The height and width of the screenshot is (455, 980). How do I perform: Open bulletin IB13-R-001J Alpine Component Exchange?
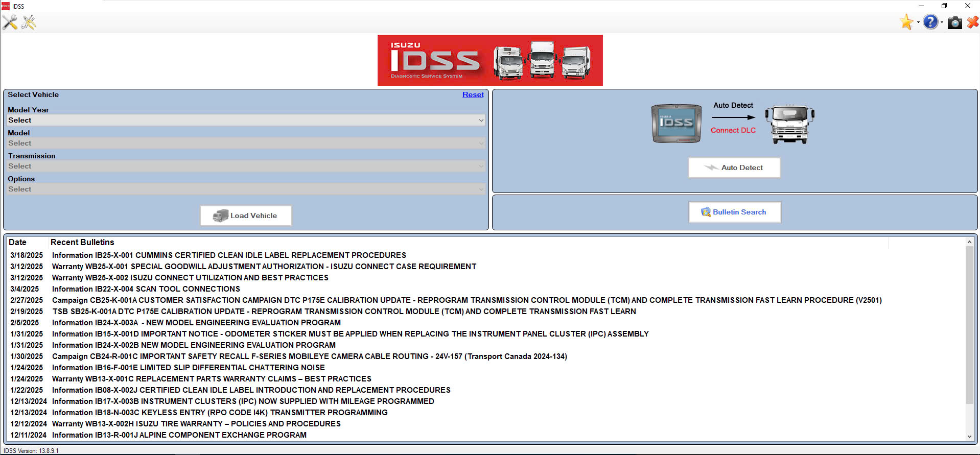[179, 435]
